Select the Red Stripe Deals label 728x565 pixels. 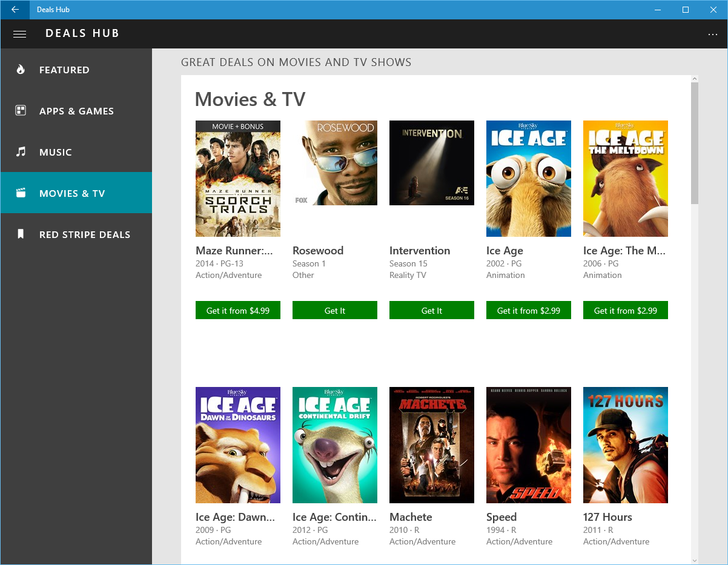pos(85,235)
